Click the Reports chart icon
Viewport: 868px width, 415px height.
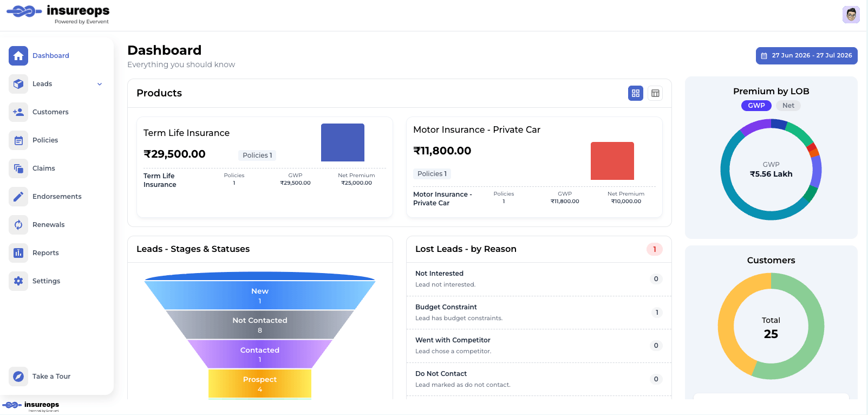click(x=18, y=253)
